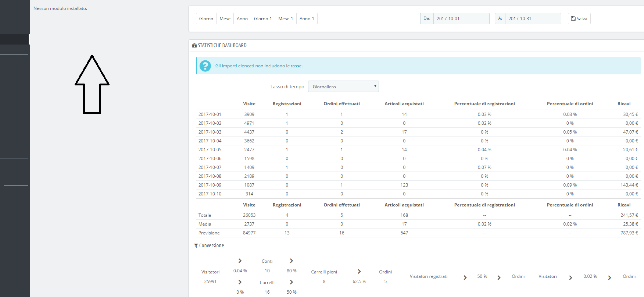Select the 2017-10-07 date cell
This screenshot has width=644, height=297.
210,167
